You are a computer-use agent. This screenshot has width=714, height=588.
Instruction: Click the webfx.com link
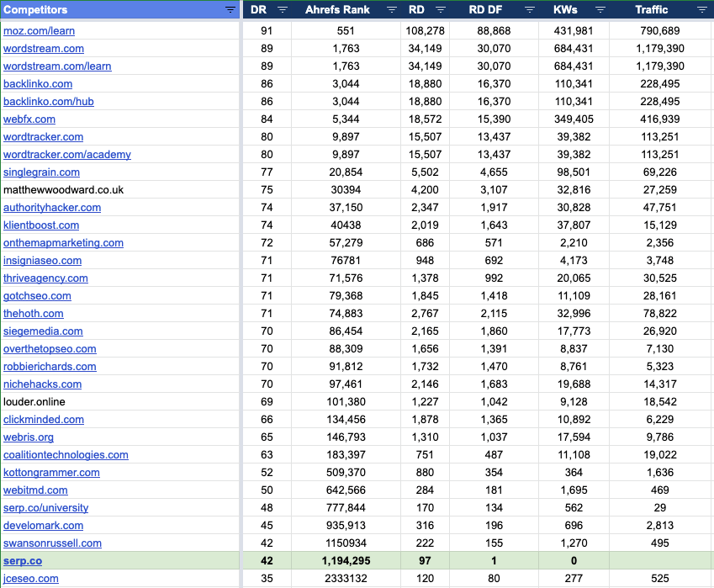coord(29,119)
